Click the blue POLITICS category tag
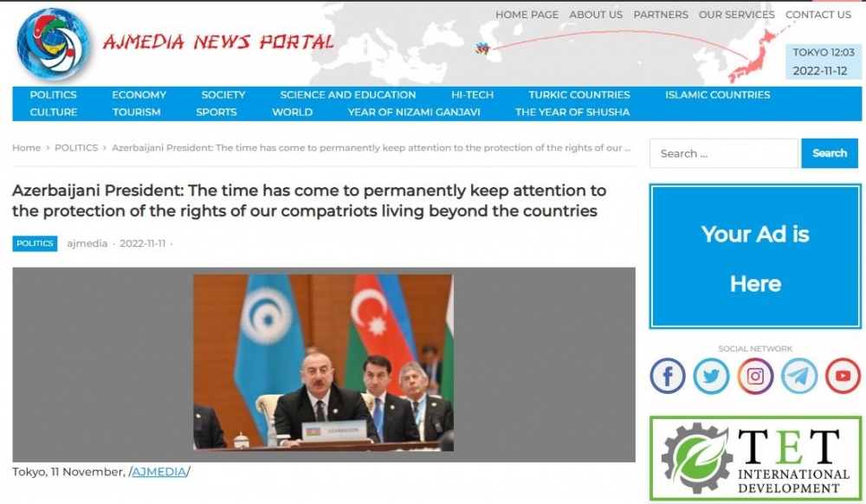The image size is (866, 504). click(x=35, y=243)
